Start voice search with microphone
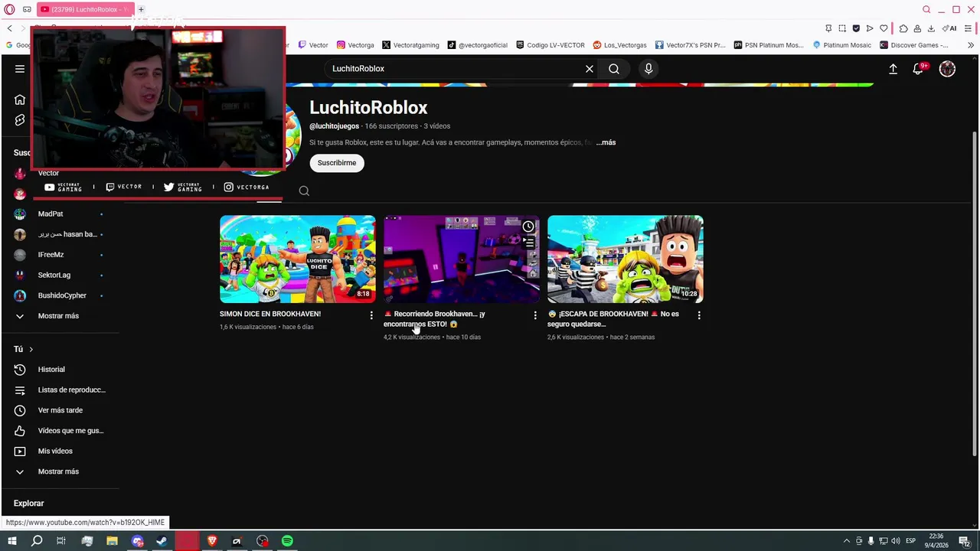This screenshot has width=980, height=551. coord(648,69)
